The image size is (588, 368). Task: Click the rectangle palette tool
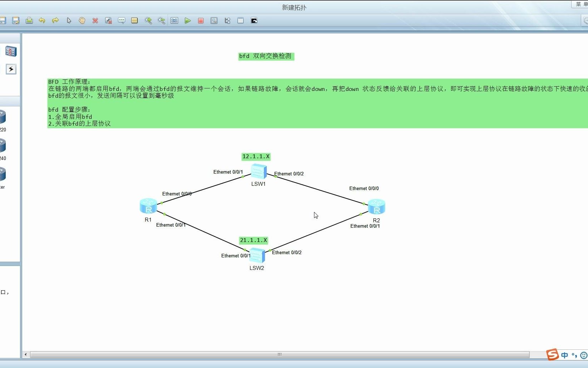pyautogui.click(x=134, y=20)
